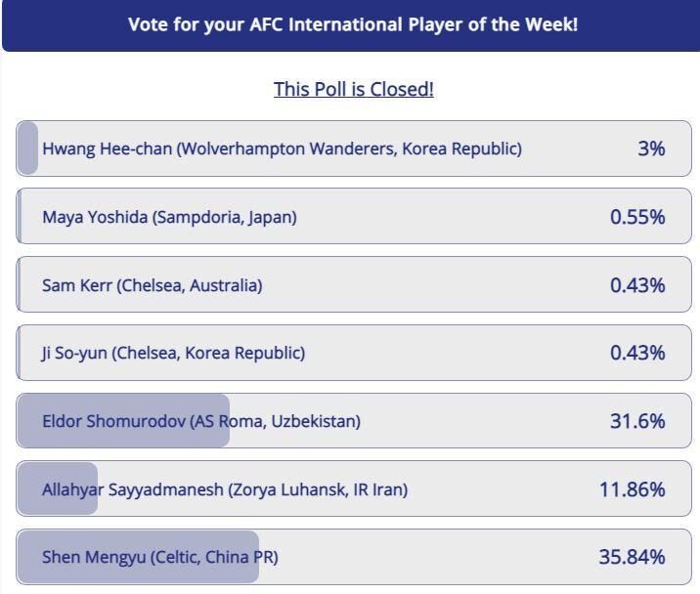Click the 11.86% result value
The width and height of the screenshot is (700, 594).
tap(633, 489)
